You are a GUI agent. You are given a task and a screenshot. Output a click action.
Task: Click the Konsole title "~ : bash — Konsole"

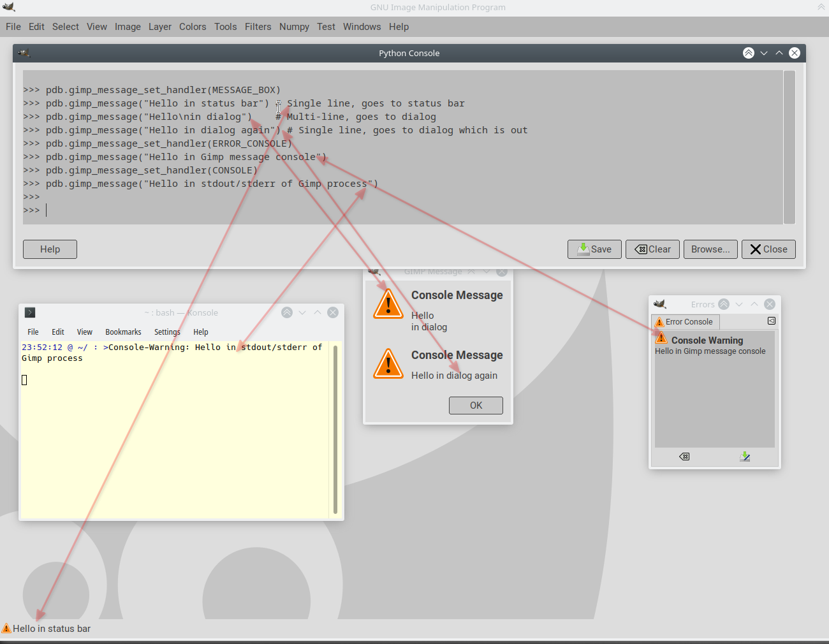click(x=181, y=312)
